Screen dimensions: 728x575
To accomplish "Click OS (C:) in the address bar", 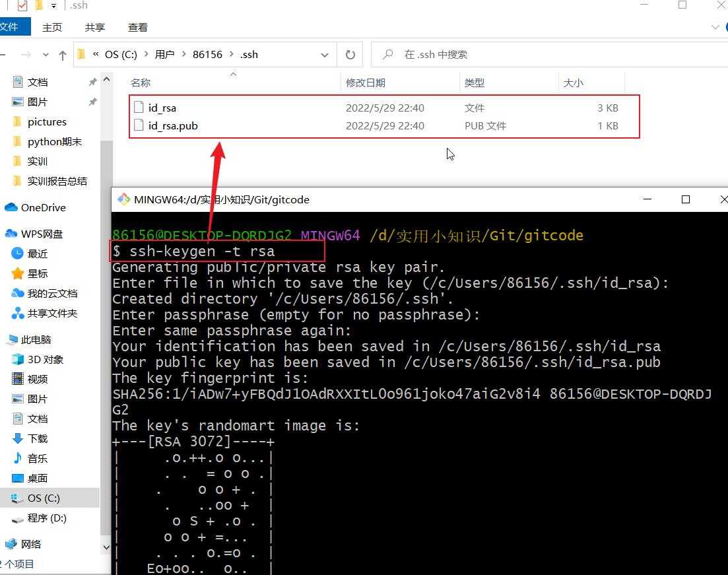I will tap(121, 54).
